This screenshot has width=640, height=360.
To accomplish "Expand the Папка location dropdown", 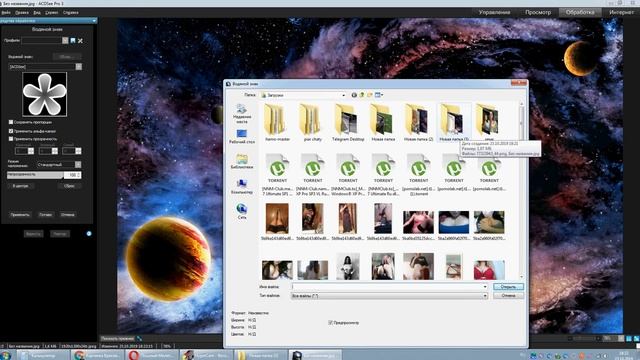I will point(343,95).
